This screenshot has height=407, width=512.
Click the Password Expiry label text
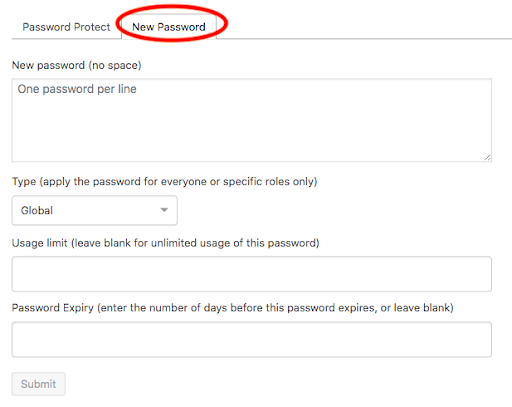[233, 308]
